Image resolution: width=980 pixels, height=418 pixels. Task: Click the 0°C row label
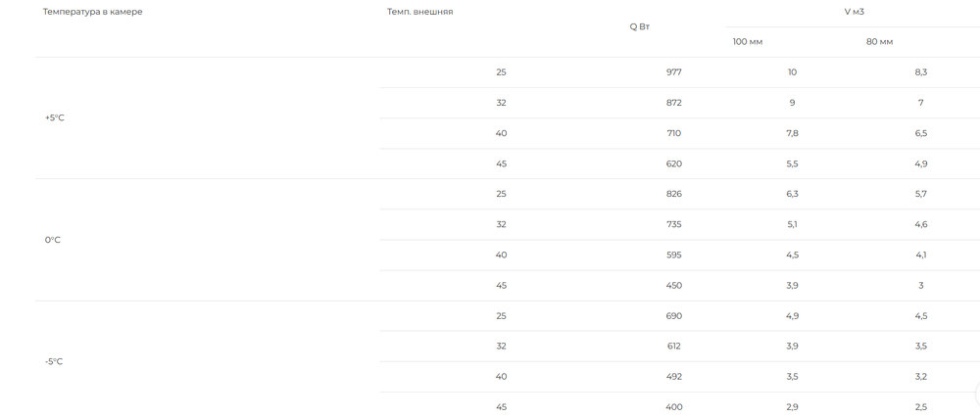(53, 240)
